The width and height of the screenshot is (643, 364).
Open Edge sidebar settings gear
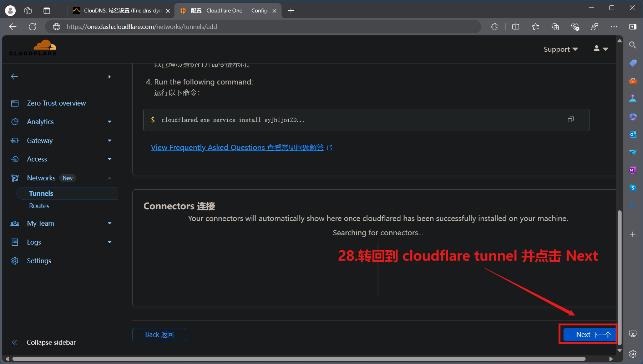coord(633,354)
